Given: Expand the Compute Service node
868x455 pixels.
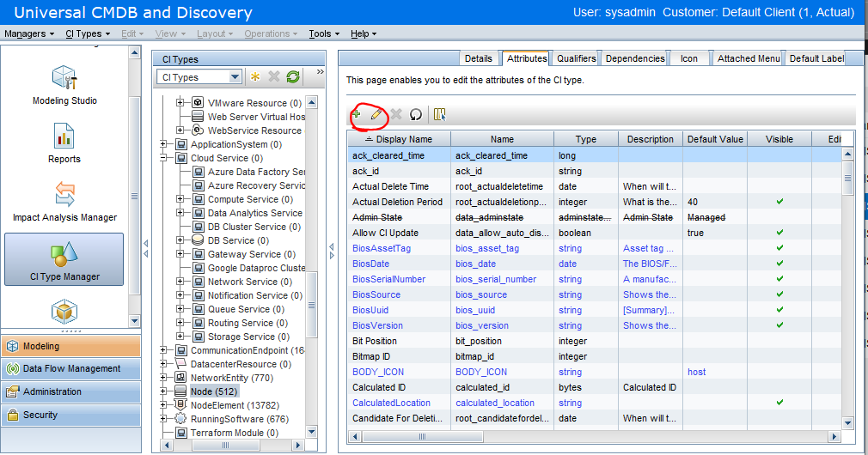Looking at the screenshot, I should point(180,199).
